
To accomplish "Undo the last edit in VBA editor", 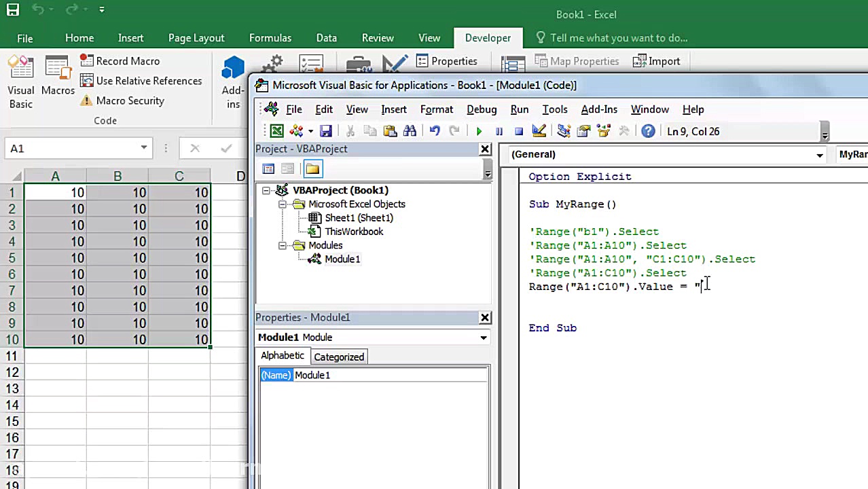I will coord(435,131).
